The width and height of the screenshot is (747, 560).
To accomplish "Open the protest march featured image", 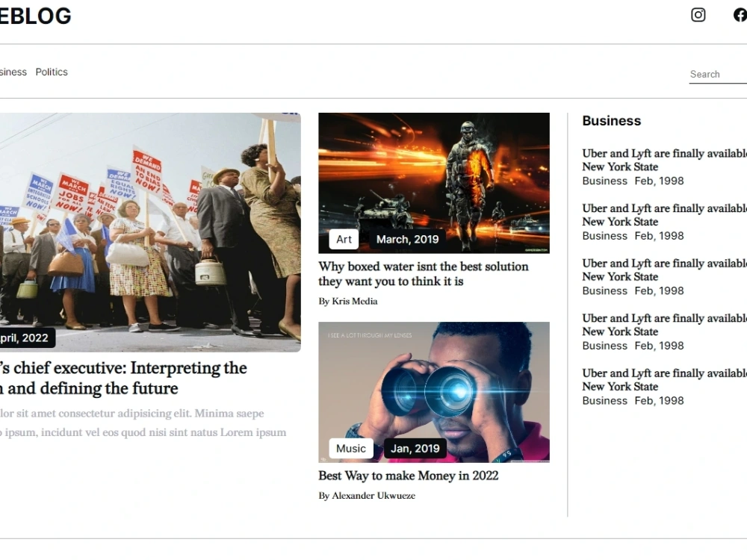I will point(150,232).
